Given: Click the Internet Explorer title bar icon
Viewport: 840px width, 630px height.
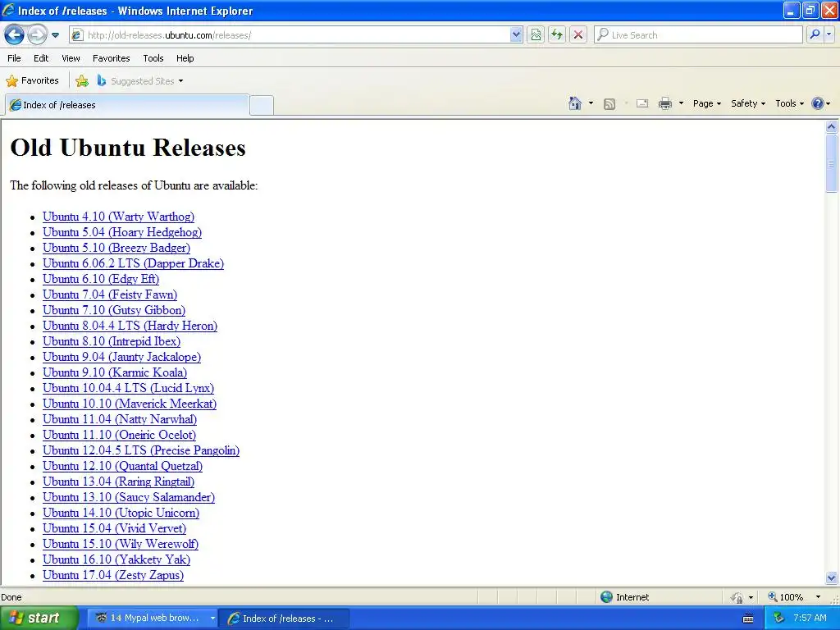Looking at the screenshot, I should 8,10.
